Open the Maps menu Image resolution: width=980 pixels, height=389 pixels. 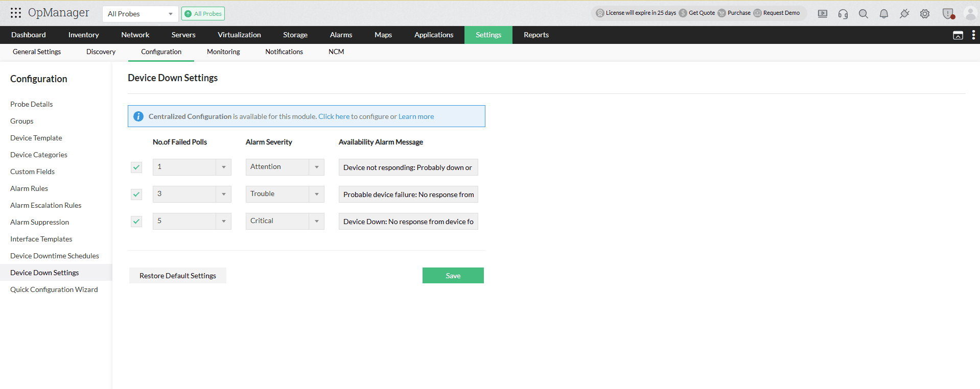383,35
